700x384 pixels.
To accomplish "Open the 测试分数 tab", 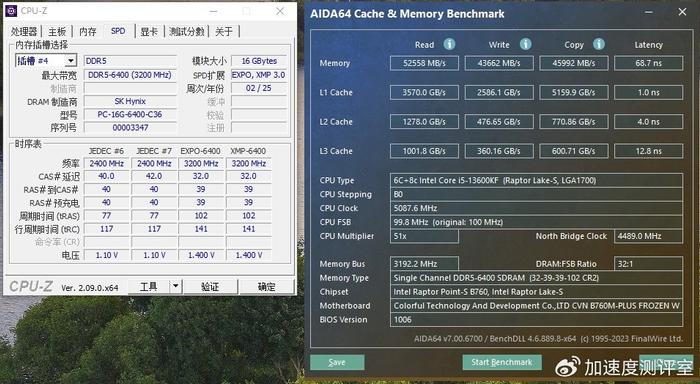I will click(x=187, y=32).
